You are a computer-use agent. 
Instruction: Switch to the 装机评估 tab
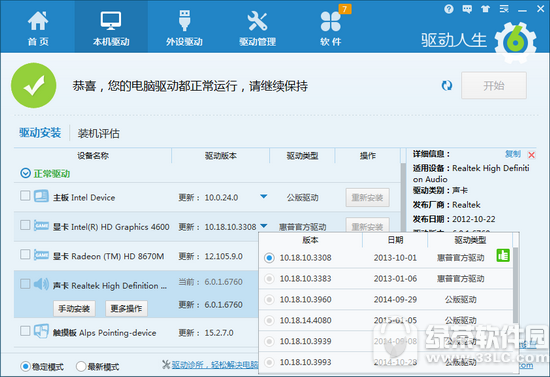99,133
